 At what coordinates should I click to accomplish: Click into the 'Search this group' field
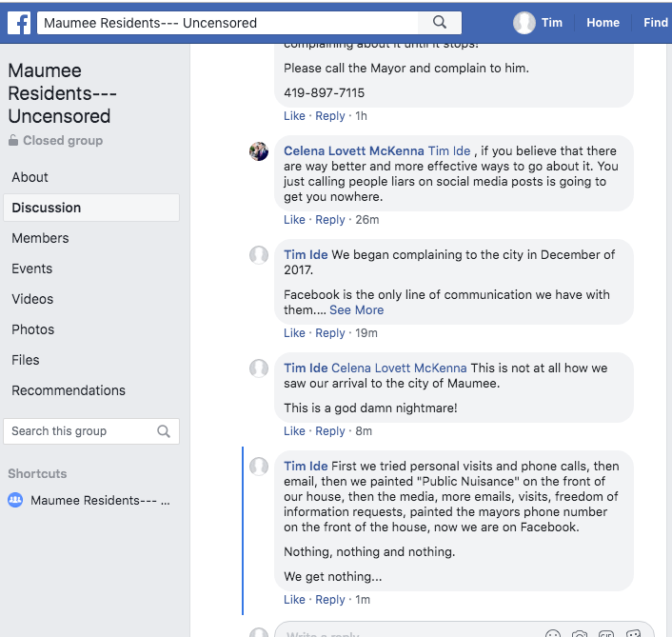pos(81,431)
